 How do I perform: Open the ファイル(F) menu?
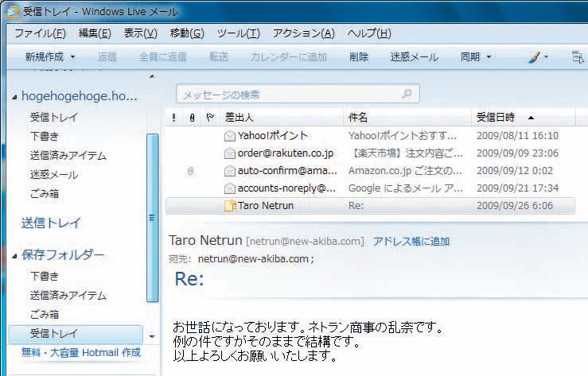pyautogui.click(x=40, y=33)
